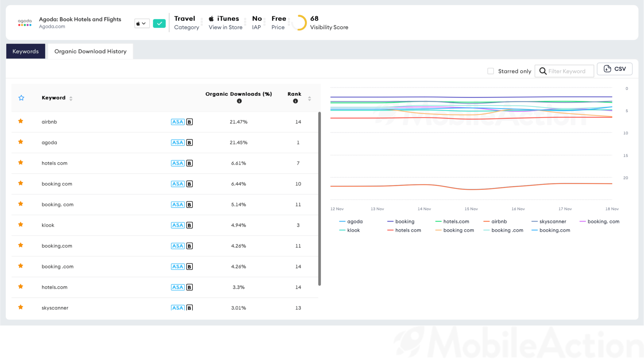Toggle the star on the airbnb row
This screenshot has width=644, height=359.
click(21, 121)
